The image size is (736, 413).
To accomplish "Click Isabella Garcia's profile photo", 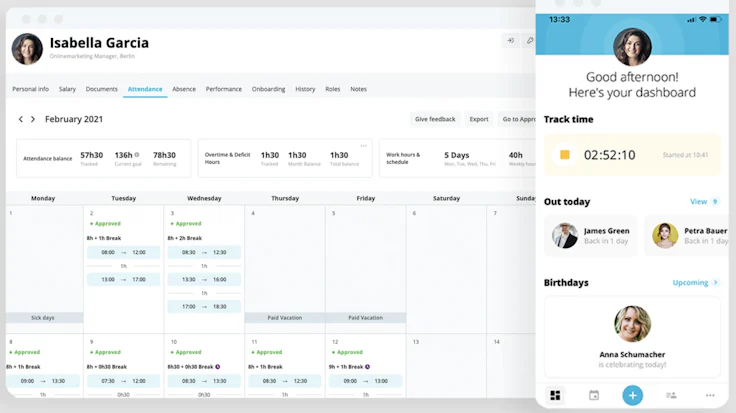I will tap(27, 49).
